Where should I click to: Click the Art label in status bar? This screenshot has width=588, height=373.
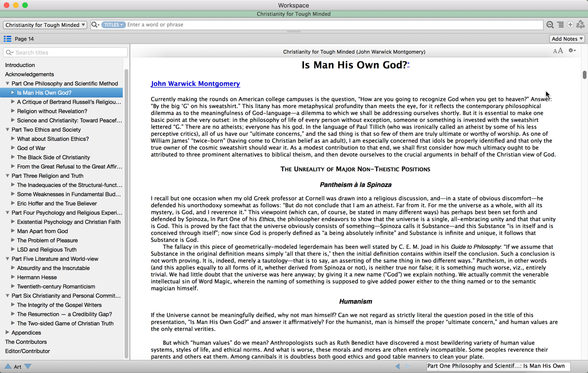point(18,367)
